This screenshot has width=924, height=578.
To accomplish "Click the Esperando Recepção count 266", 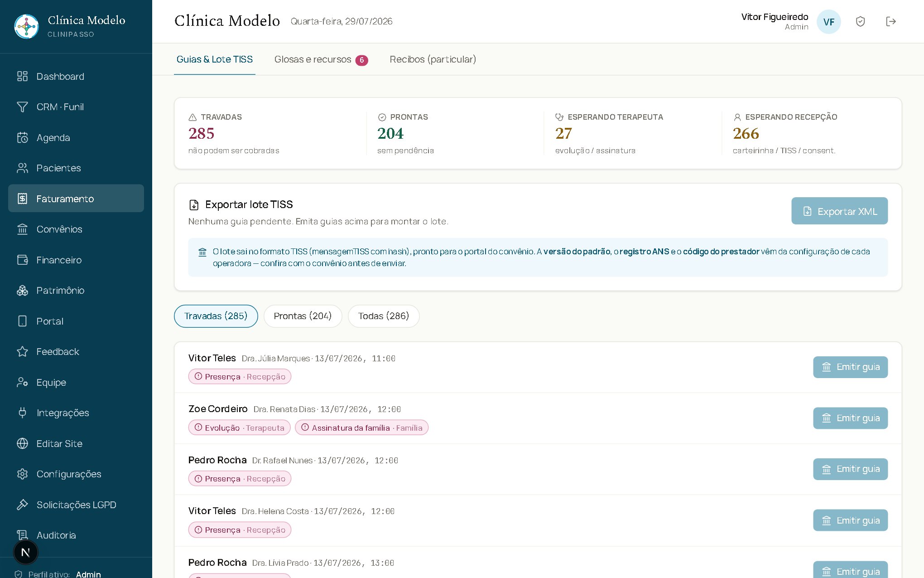I will [x=746, y=133].
